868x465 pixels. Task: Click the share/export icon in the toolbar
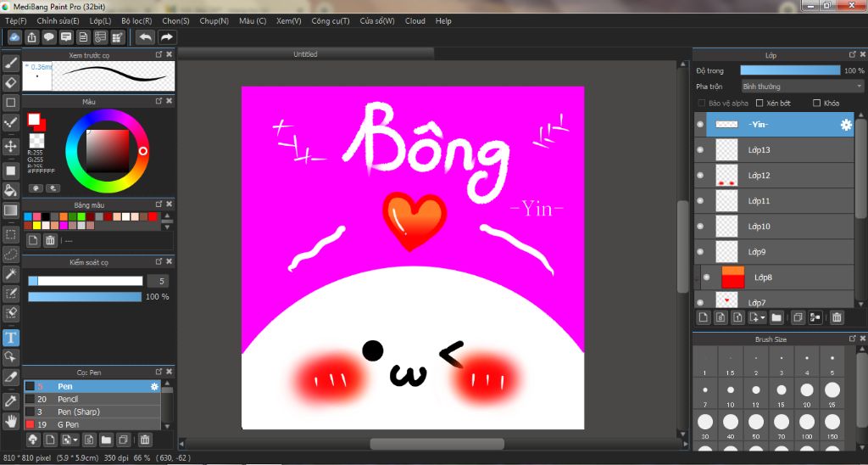click(x=32, y=37)
